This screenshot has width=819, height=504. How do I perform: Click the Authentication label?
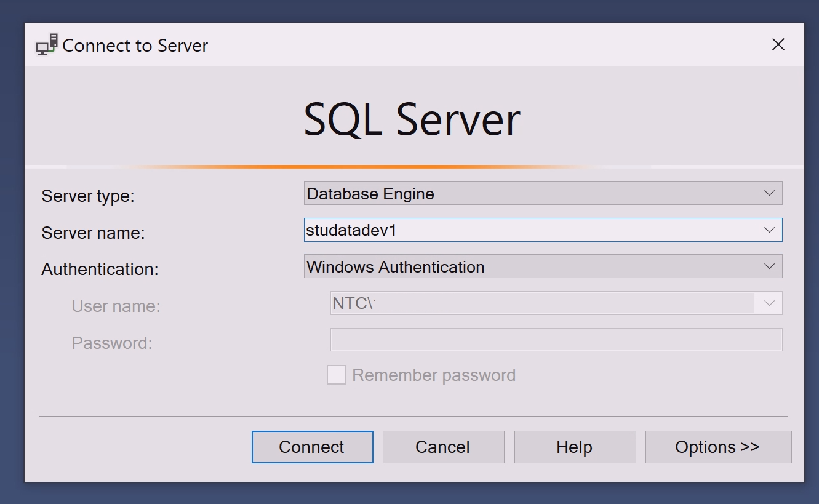point(100,269)
